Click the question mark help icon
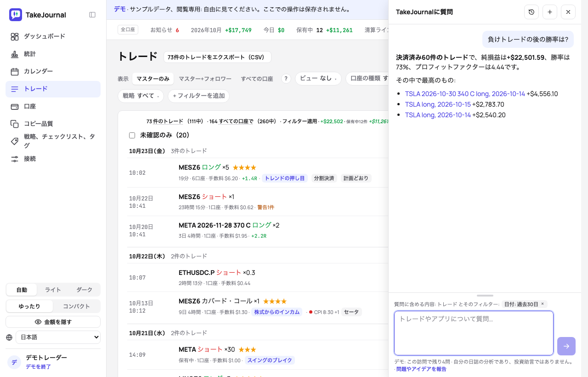 pyautogui.click(x=286, y=79)
